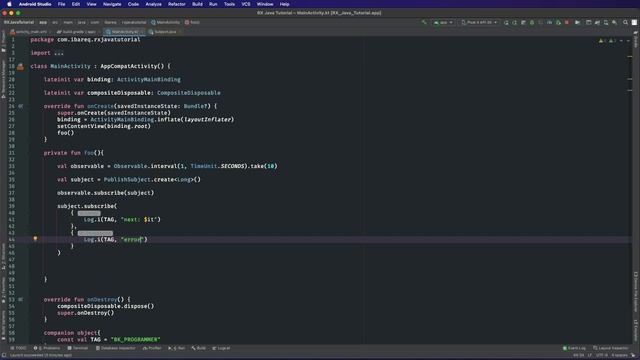Open the Structure side stripe button
This screenshot has height=360, width=640.
(3, 257)
